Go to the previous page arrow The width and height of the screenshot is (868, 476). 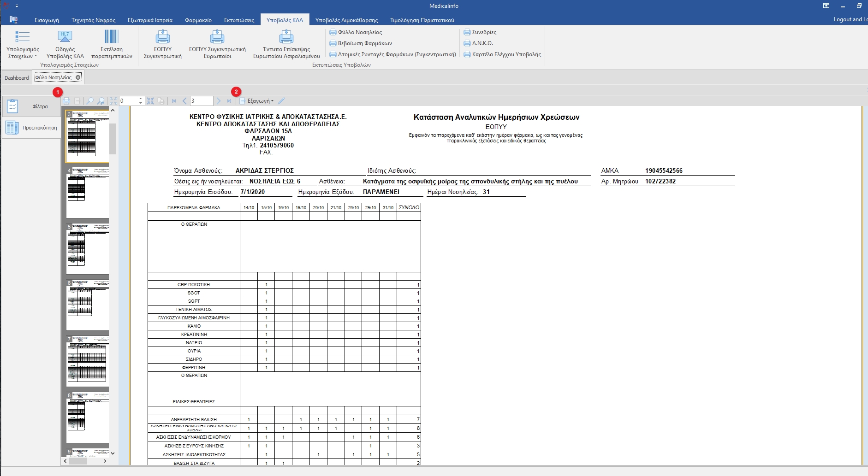pyautogui.click(x=184, y=101)
